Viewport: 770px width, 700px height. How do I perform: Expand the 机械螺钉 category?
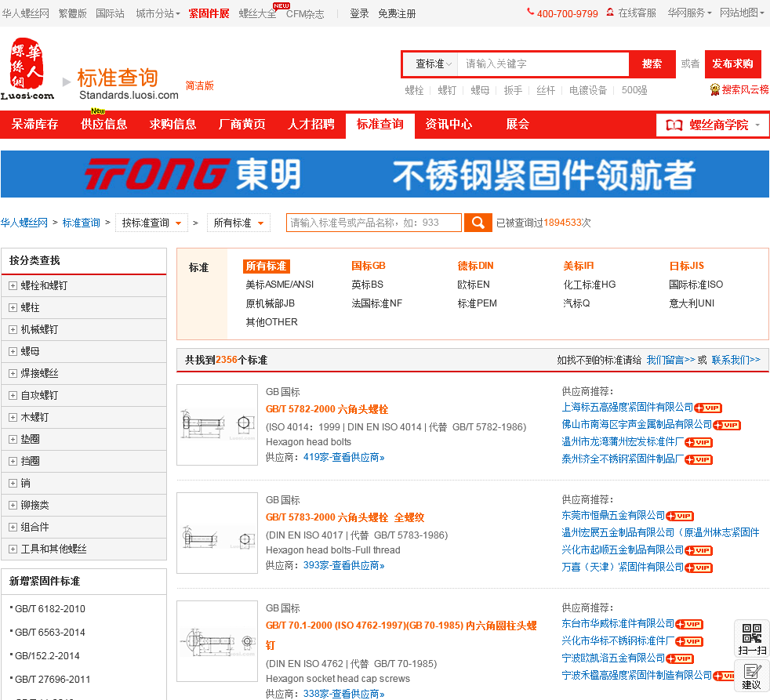13,330
